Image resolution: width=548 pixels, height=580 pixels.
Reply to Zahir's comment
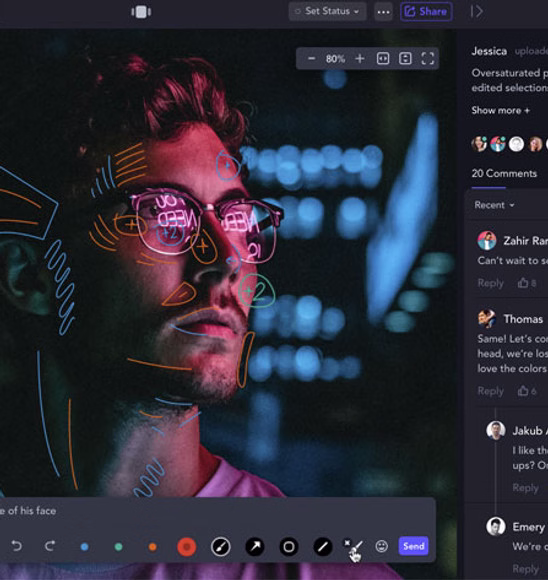[x=491, y=283]
